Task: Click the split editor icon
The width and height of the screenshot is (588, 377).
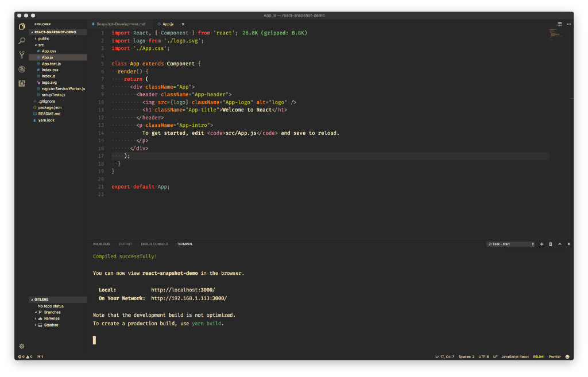Action: tap(560, 24)
